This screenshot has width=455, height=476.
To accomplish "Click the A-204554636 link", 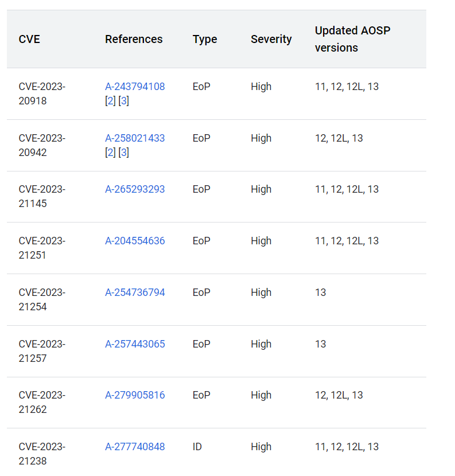I will 135,241.
